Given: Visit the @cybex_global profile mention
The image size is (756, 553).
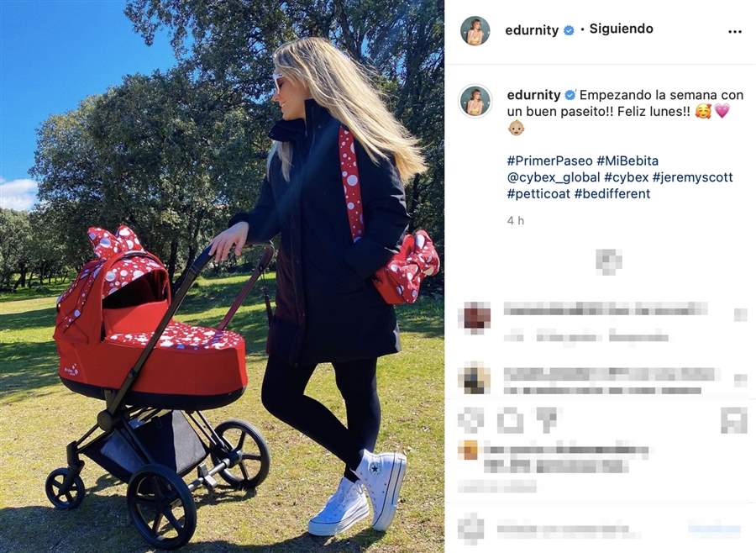Looking at the screenshot, I should (554, 177).
